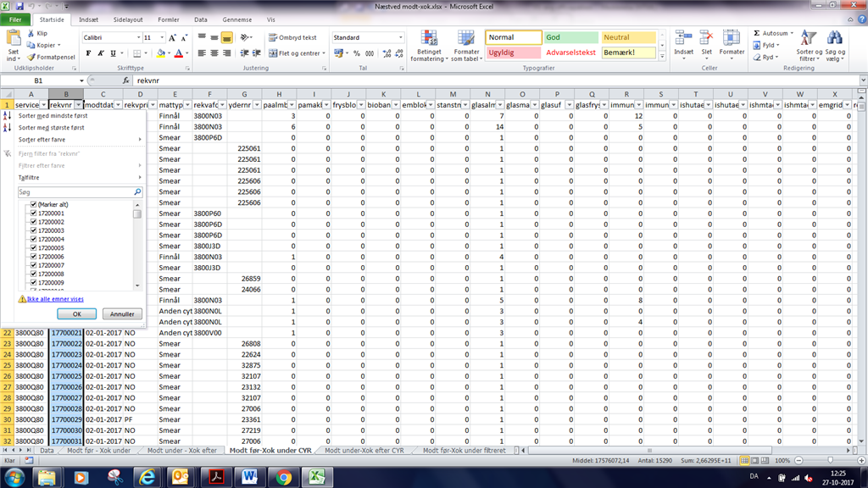Click the percent style icon
Viewport: 868px width, 488px height.
click(357, 53)
